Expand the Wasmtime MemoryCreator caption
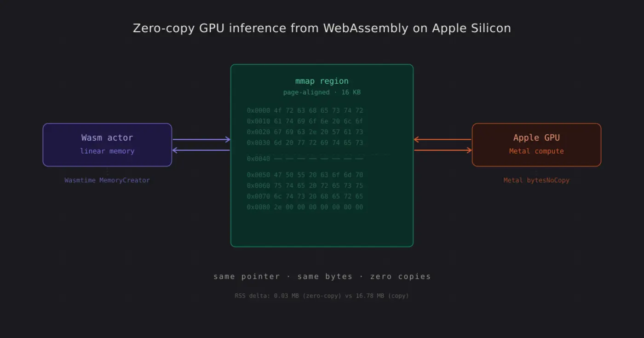 (x=107, y=180)
